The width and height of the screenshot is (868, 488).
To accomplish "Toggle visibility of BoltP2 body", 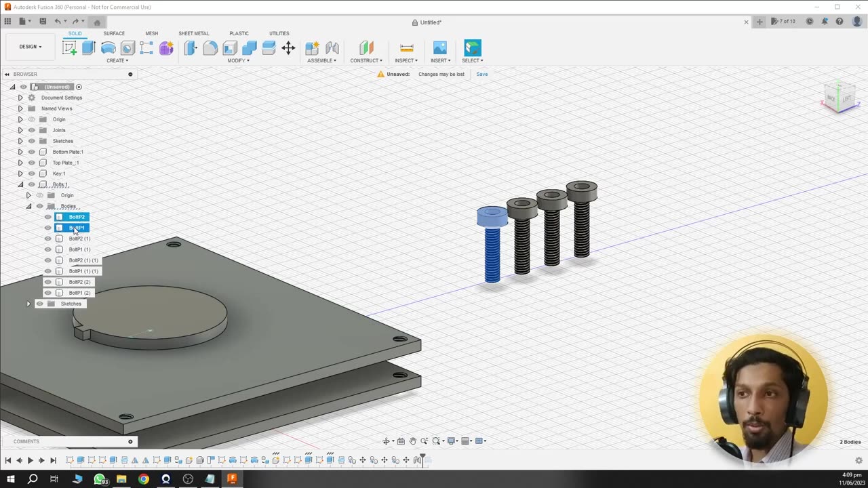I will point(48,217).
